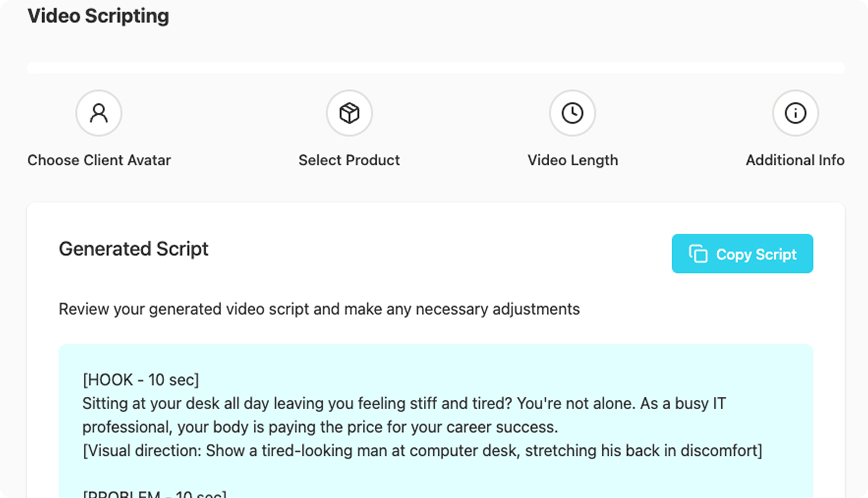868x498 pixels.
Task: Click the copy icon inside Copy Script button
Action: pyautogui.click(x=698, y=254)
